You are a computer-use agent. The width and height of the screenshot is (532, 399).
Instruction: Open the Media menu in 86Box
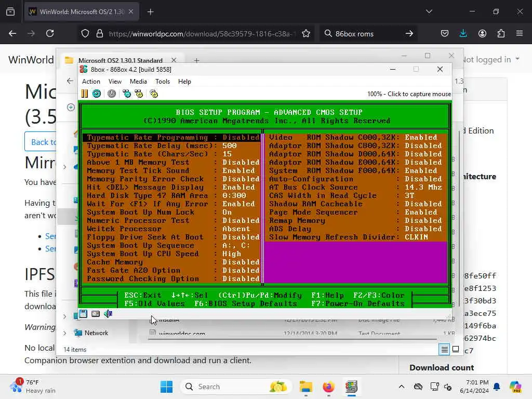point(138,82)
